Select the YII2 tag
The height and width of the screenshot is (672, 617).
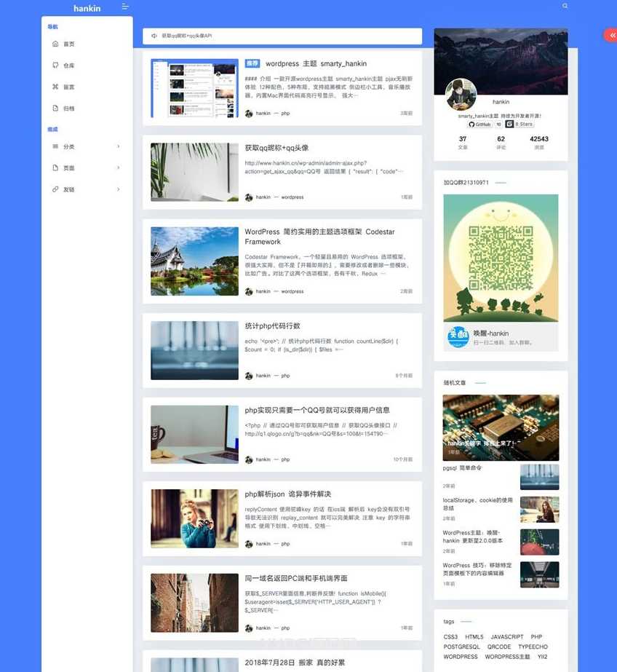(543, 657)
